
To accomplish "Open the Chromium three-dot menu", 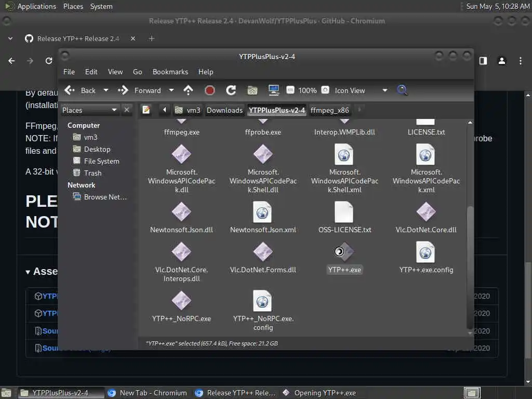I will (x=521, y=61).
